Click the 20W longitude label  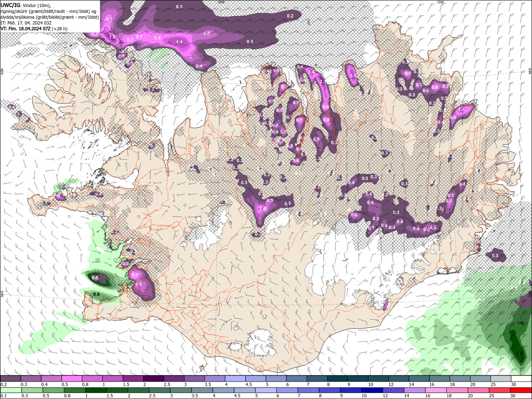pos(221,2)
